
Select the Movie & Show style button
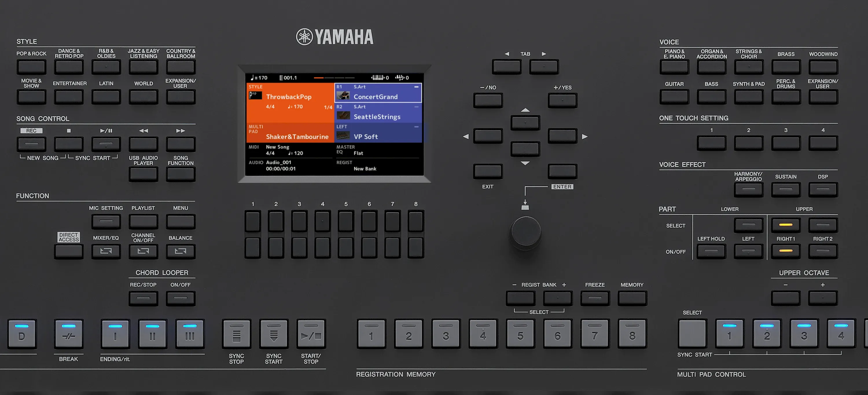(31, 97)
